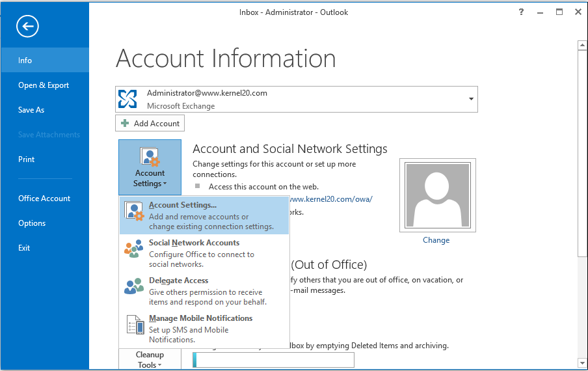588x371 pixels.
Task: Click 'Access this account on the web.' text
Action: click(x=263, y=187)
